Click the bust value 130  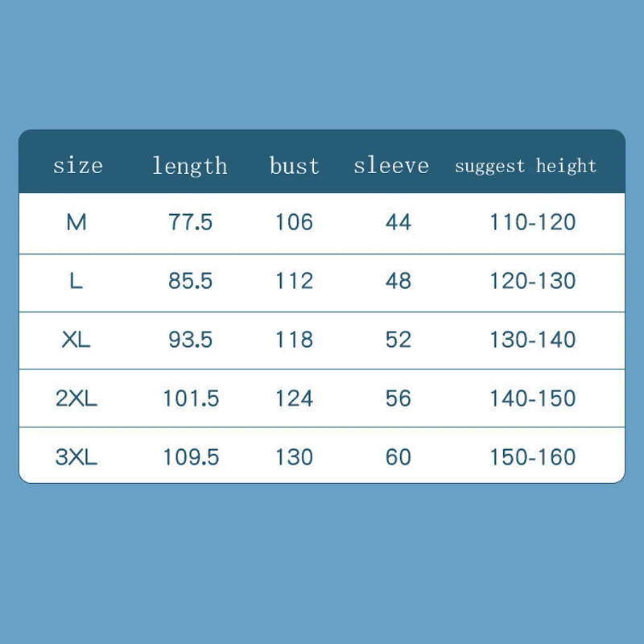[x=294, y=457]
